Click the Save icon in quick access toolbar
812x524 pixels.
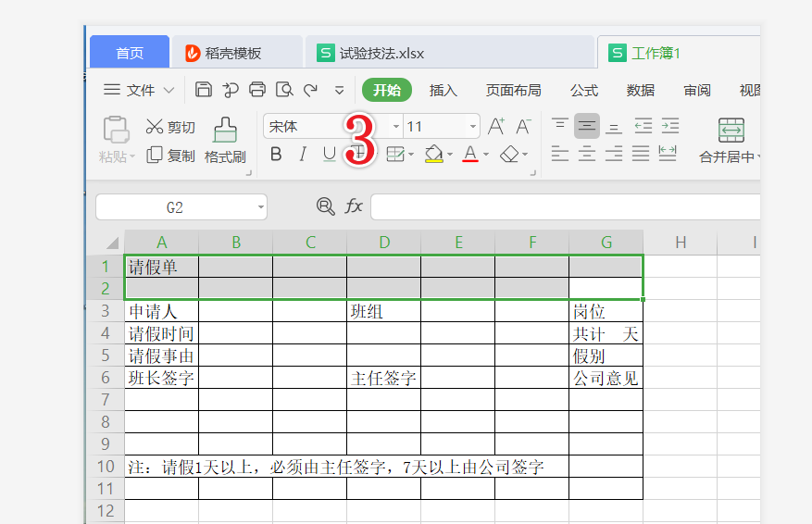tap(203, 90)
